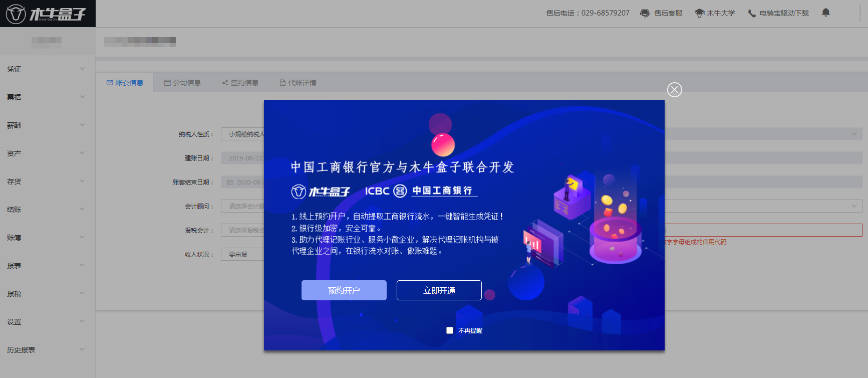868x378 pixels.
Task: Expand the 报表 sidebar menu
Action: coord(48,266)
